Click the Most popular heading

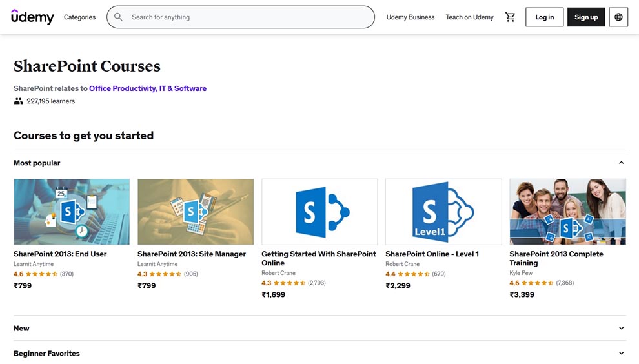(x=37, y=163)
